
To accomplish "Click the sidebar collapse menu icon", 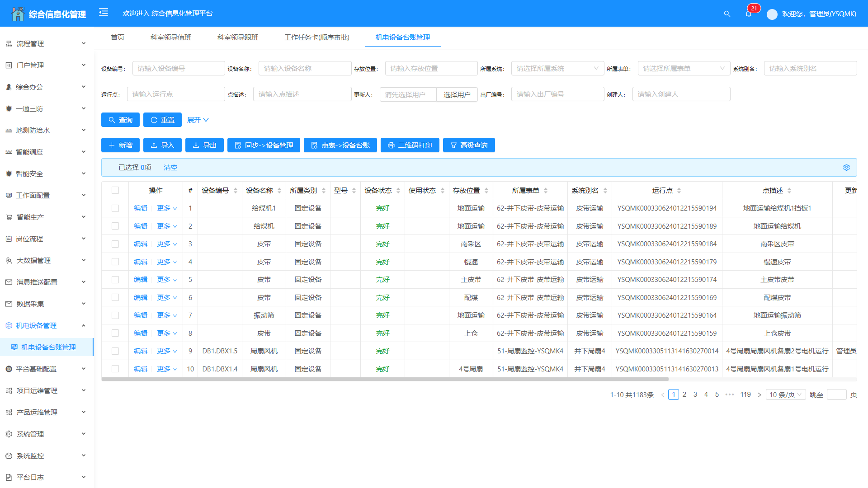I will point(104,13).
